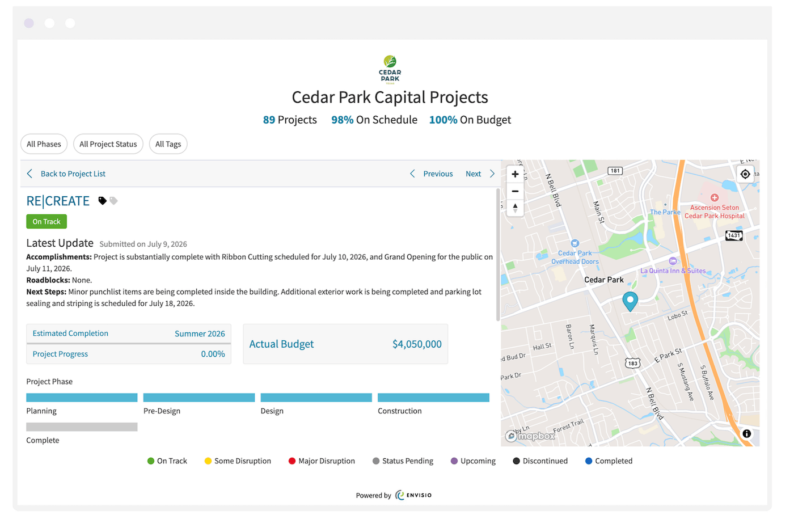The height and width of the screenshot is (532, 794).
Task: Click the Construction phase bar
Action: [433, 398]
